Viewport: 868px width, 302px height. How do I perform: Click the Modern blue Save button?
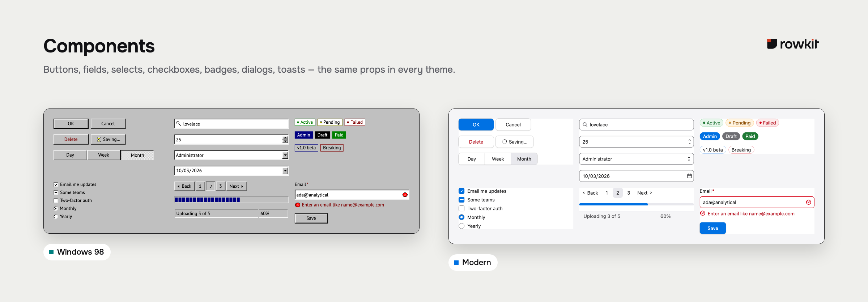point(712,228)
